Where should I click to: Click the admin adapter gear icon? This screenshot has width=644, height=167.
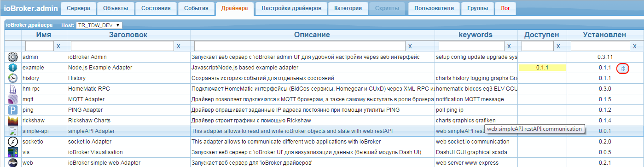13,57
